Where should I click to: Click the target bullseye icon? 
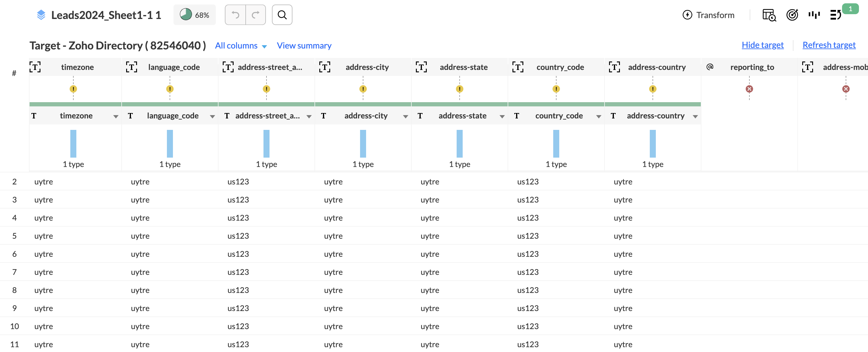click(792, 15)
